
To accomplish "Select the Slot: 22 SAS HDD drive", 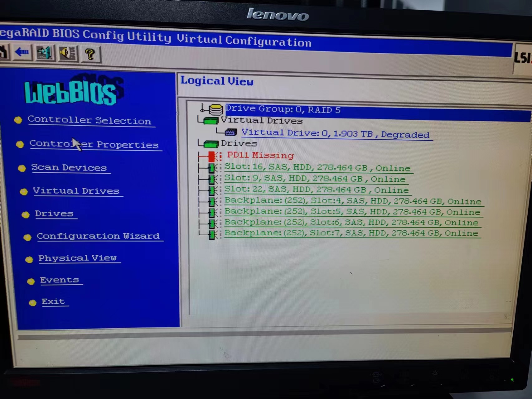I will [317, 190].
